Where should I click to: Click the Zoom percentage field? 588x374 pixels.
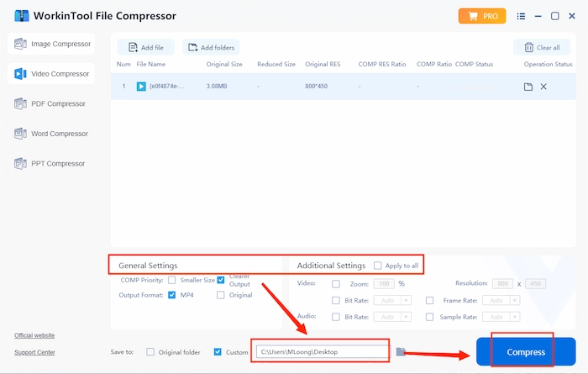pos(384,283)
